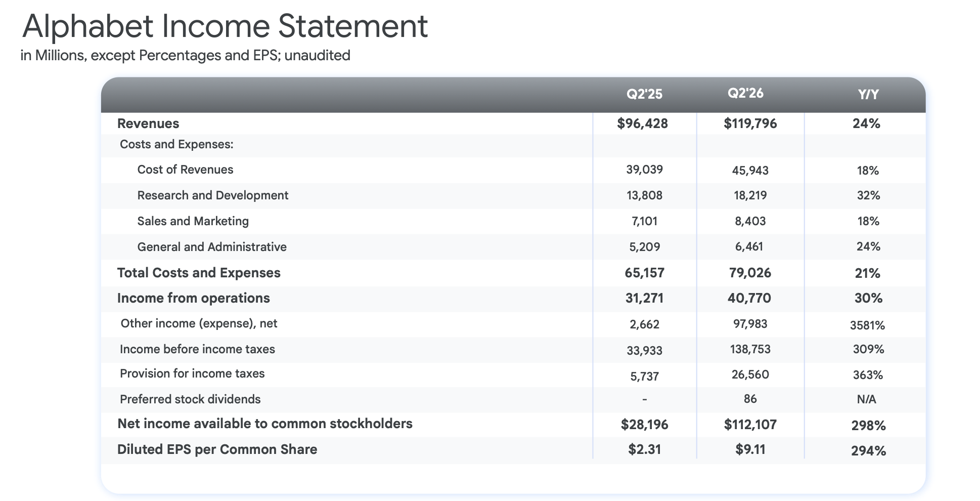This screenshot has height=501, width=980.
Task: Select the Cost of Revenues label
Action: pos(185,170)
